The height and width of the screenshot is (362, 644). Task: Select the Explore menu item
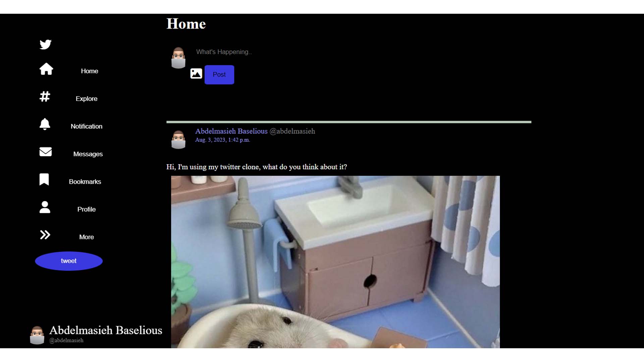[86, 99]
